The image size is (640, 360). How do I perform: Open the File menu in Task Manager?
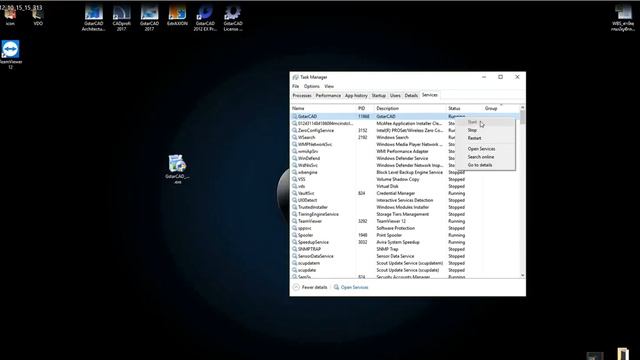[296, 87]
